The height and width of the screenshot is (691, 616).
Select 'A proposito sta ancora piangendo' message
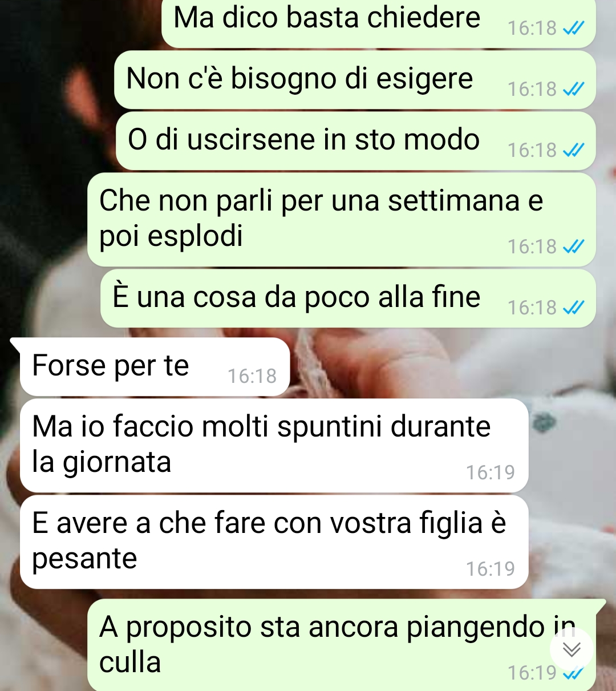pos(342,645)
